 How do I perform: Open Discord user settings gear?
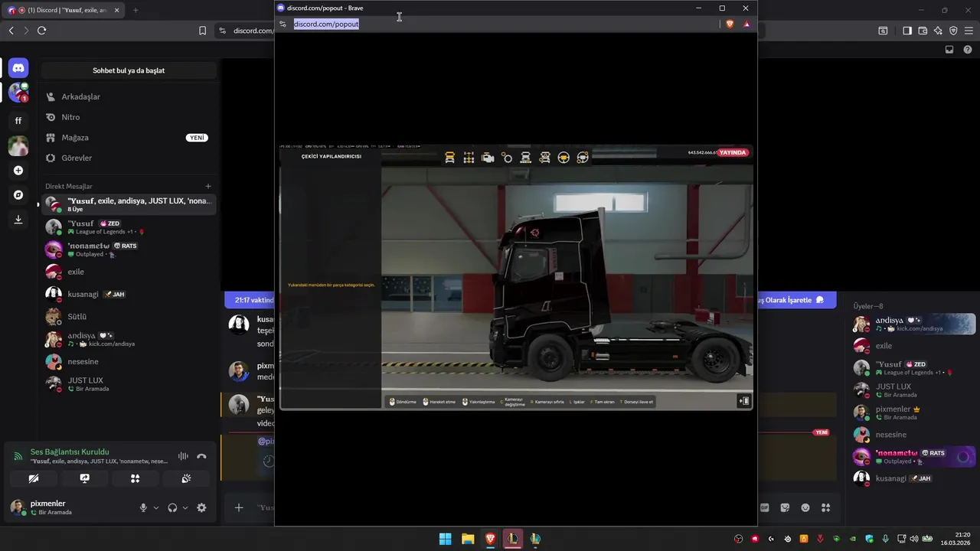pyautogui.click(x=201, y=507)
